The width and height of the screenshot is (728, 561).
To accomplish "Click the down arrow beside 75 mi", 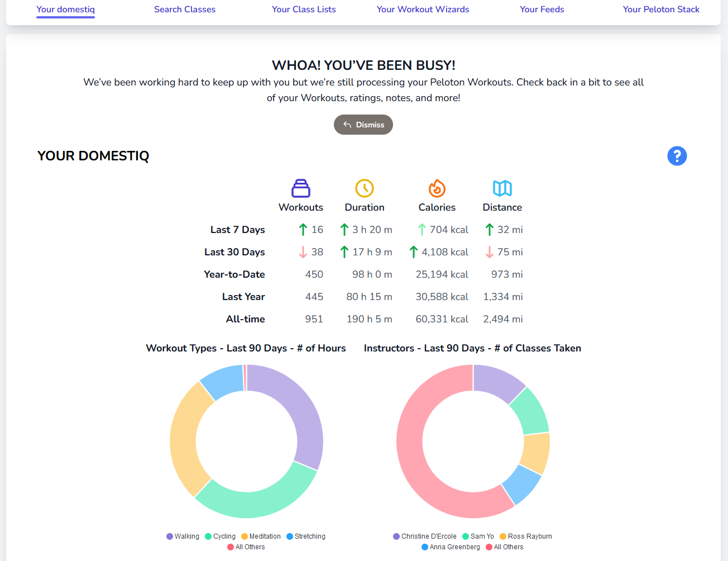I will click(490, 252).
